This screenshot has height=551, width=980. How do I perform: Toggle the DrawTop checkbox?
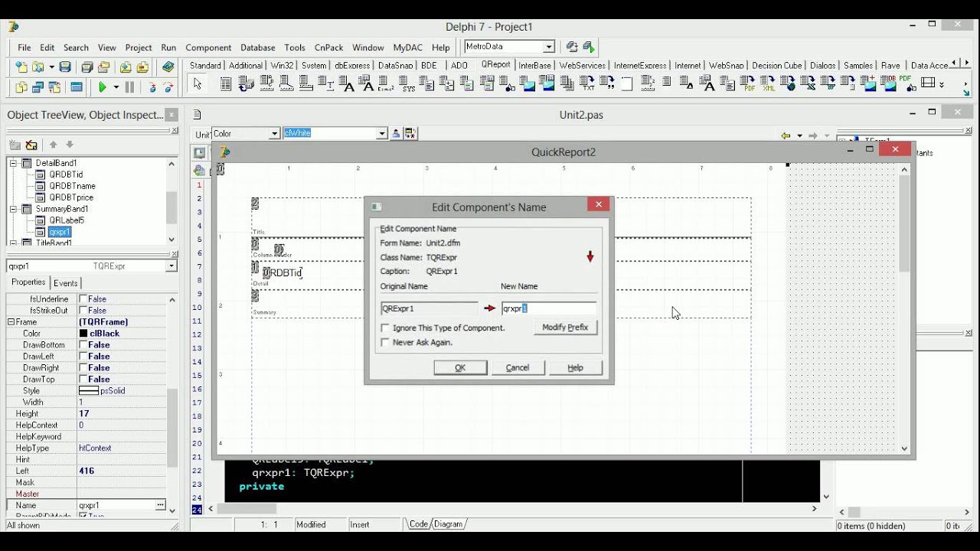(x=83, y=380)
